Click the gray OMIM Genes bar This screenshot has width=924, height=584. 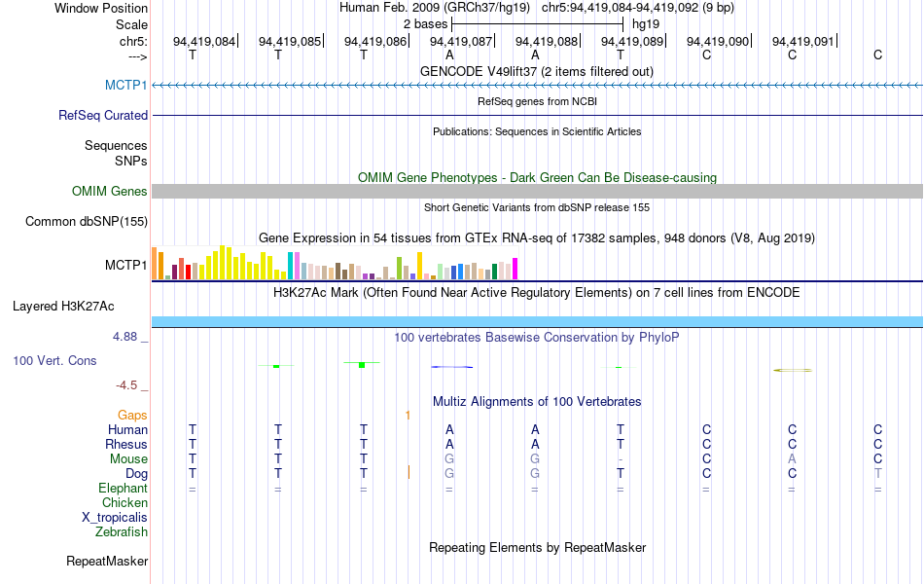point(538,191)
